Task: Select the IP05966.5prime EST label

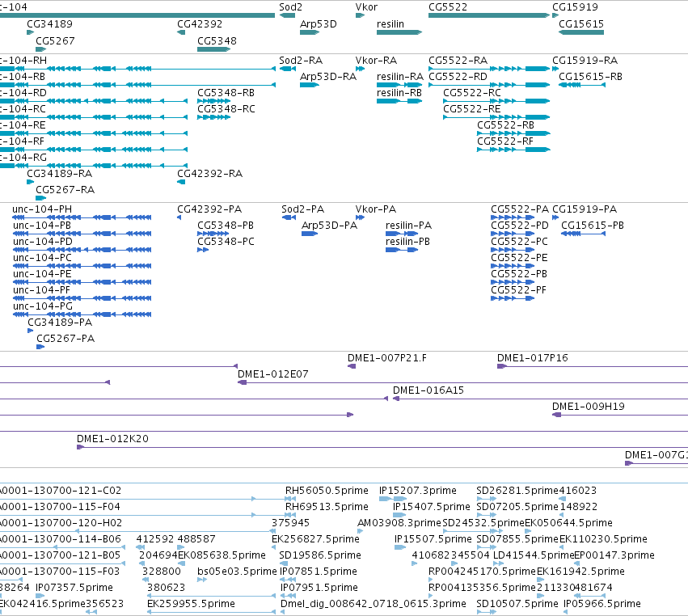Action: click(602, 604)
